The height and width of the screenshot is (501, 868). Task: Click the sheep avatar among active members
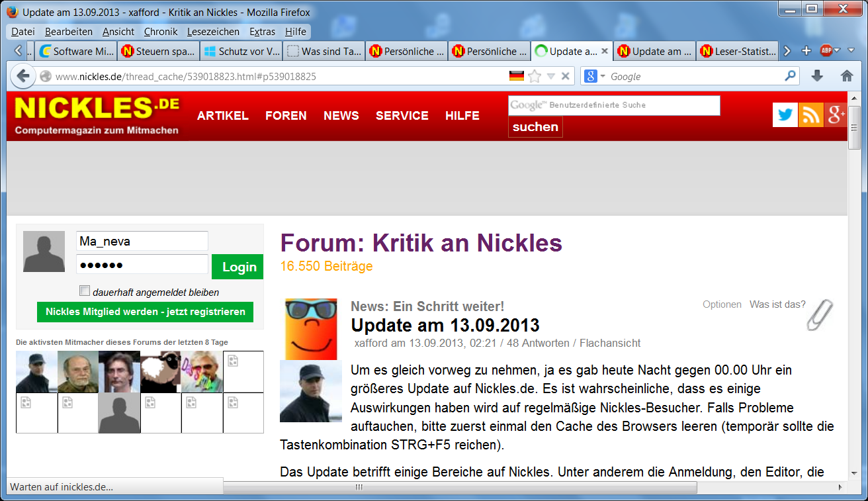coord(160,371)
